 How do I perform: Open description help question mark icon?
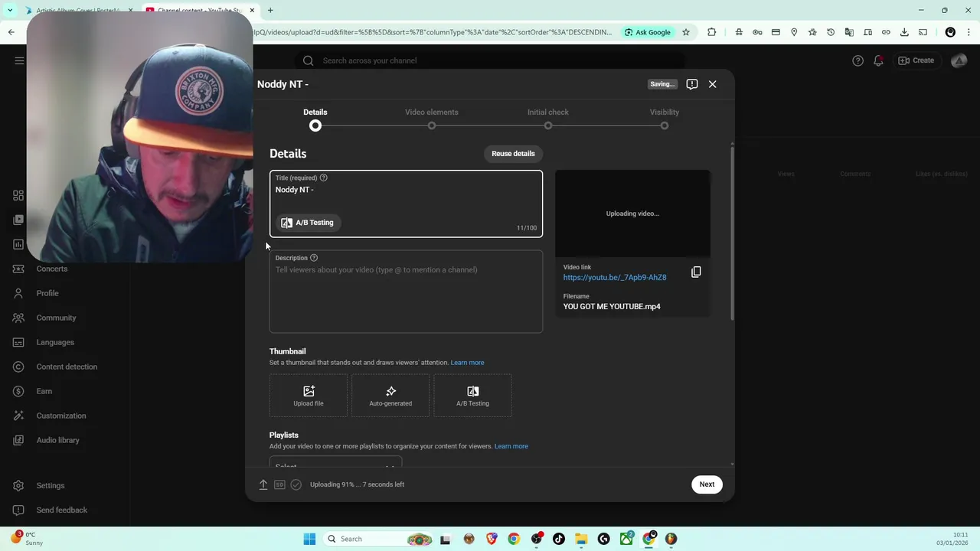coord(314,258)
